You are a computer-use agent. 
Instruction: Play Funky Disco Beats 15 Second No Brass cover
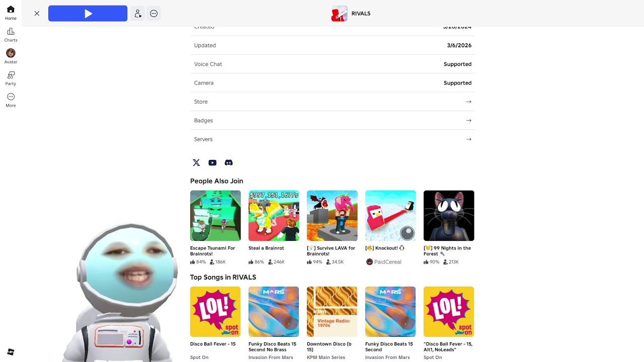pyautogui.click(x=274, y=312)
